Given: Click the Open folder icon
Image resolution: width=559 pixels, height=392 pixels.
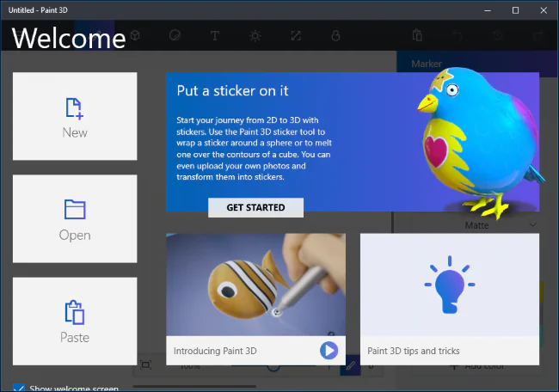Looking at the screenshot, I should 75,209.
